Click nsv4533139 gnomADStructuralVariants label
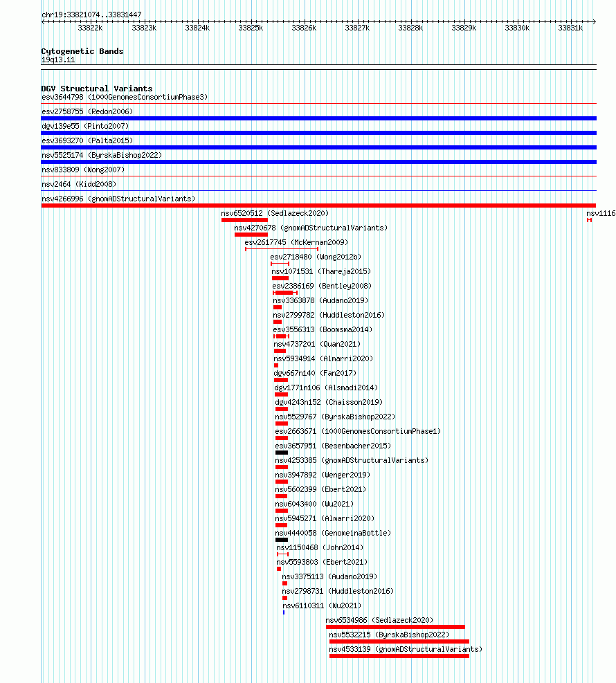 click(x=406, y=649)
